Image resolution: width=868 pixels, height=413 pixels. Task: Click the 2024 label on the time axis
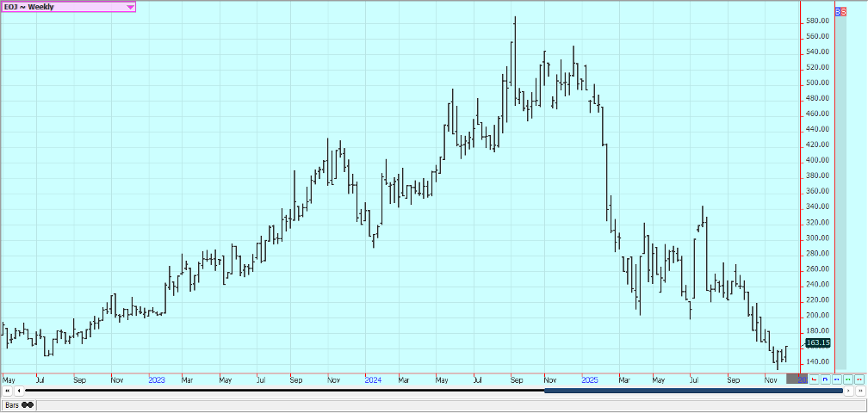(x=373, y=379)
